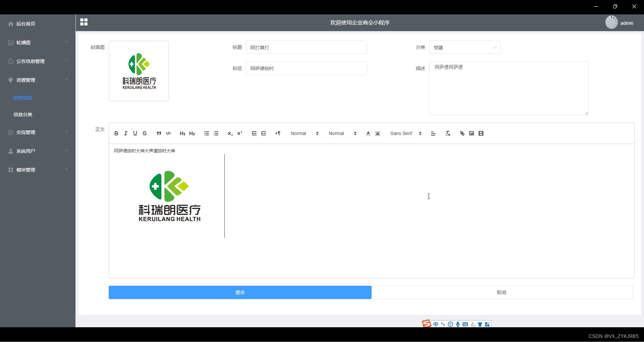This screenshot has height=342, width=644.
Task: Open Sogou soft keyboard icon
Action: point(465,324)
